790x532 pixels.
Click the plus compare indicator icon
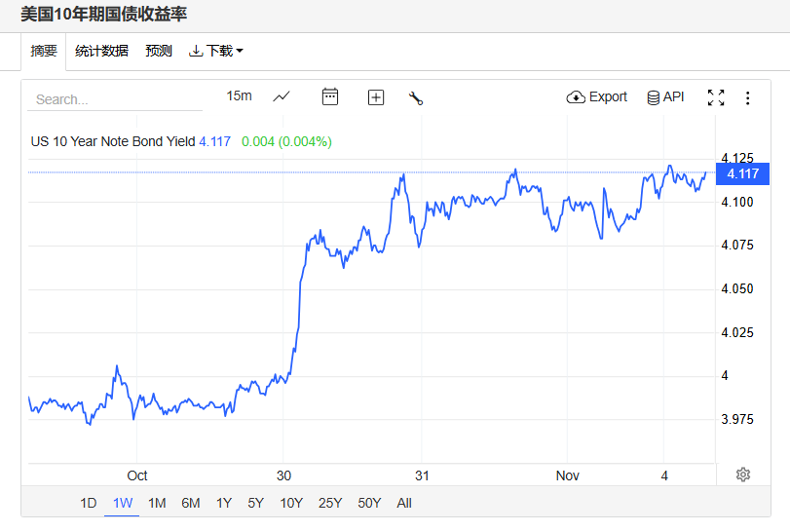pos(376,97)
